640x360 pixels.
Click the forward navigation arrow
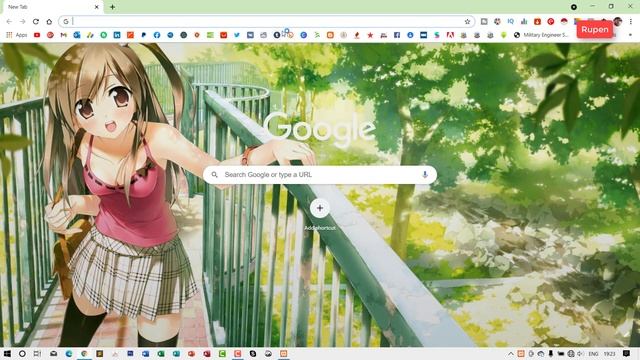pyautogui.click(x=22, y=22)
